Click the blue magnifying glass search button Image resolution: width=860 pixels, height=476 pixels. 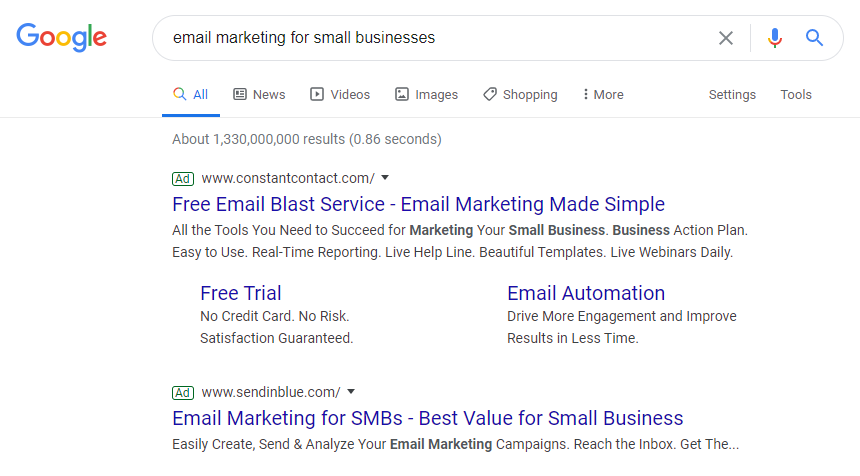pyautogui.click(x=815, y=38)
